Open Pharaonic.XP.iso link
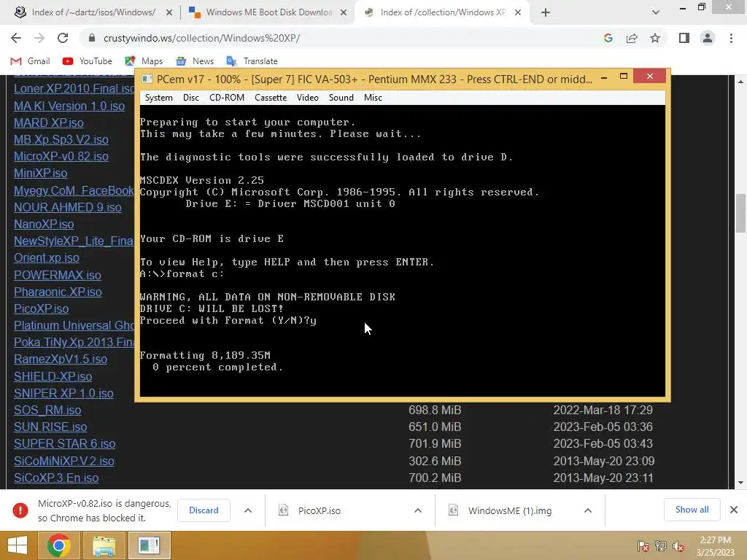Image resolution: width=747 pixels, height=560 pixels. (58, 292)
